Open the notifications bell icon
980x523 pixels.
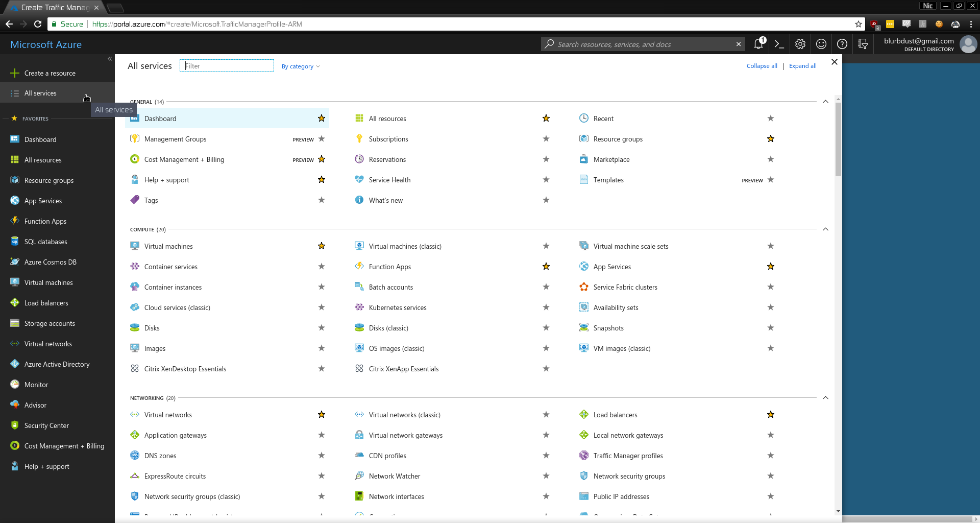758,44
